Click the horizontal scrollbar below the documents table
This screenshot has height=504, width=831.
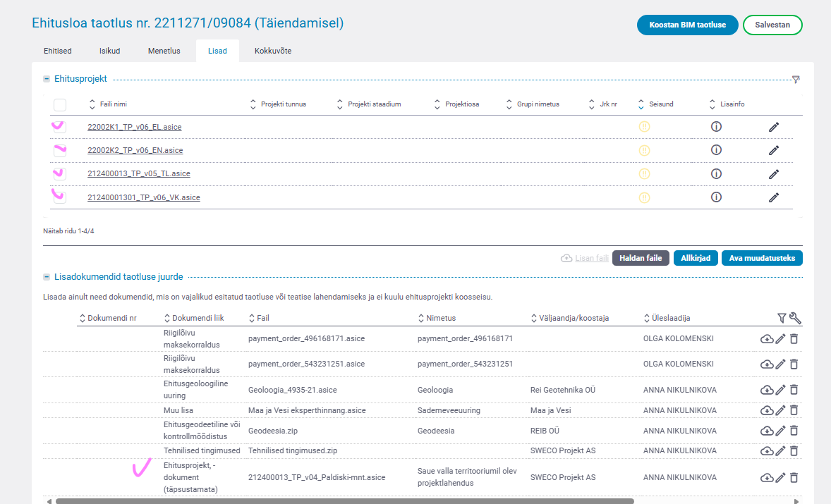(x=344, y=501)
